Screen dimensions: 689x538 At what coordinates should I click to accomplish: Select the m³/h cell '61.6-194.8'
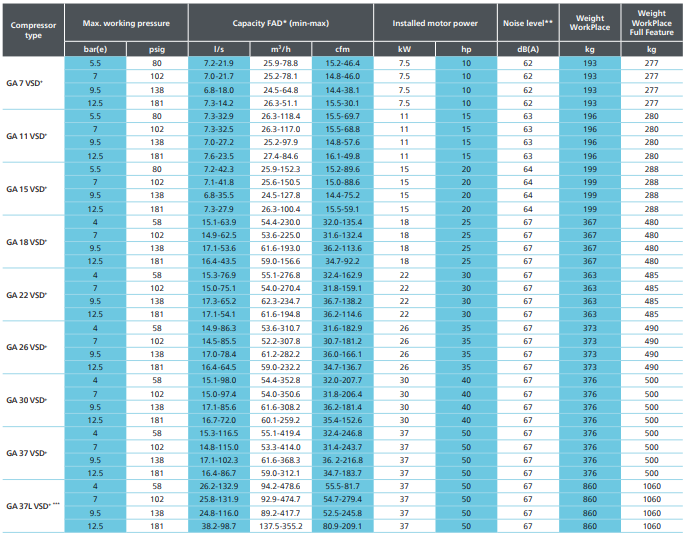[x=281, y=314]
